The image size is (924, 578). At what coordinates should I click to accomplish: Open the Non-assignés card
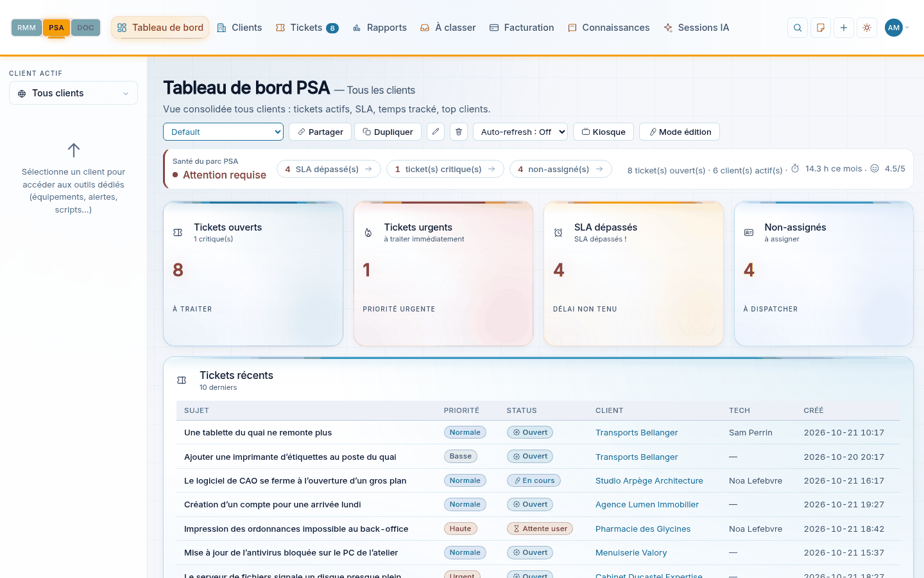pos(824,274)
